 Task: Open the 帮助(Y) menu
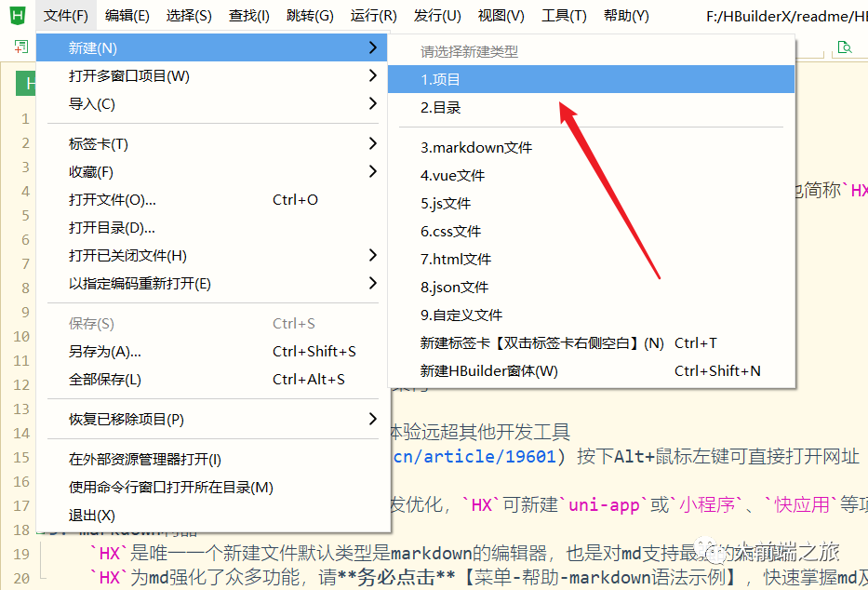click(x=626, y=15)
